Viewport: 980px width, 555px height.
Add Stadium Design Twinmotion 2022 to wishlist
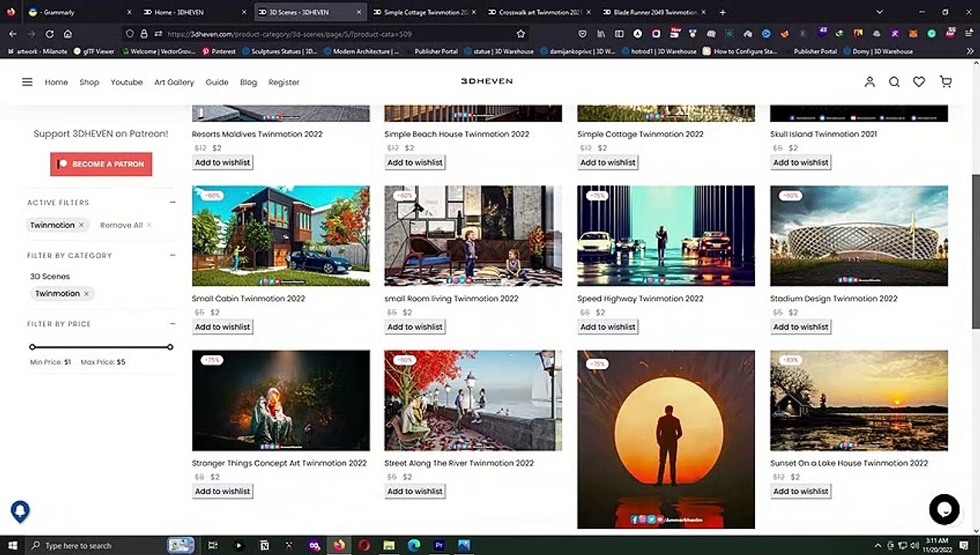[x=800, y=327]
